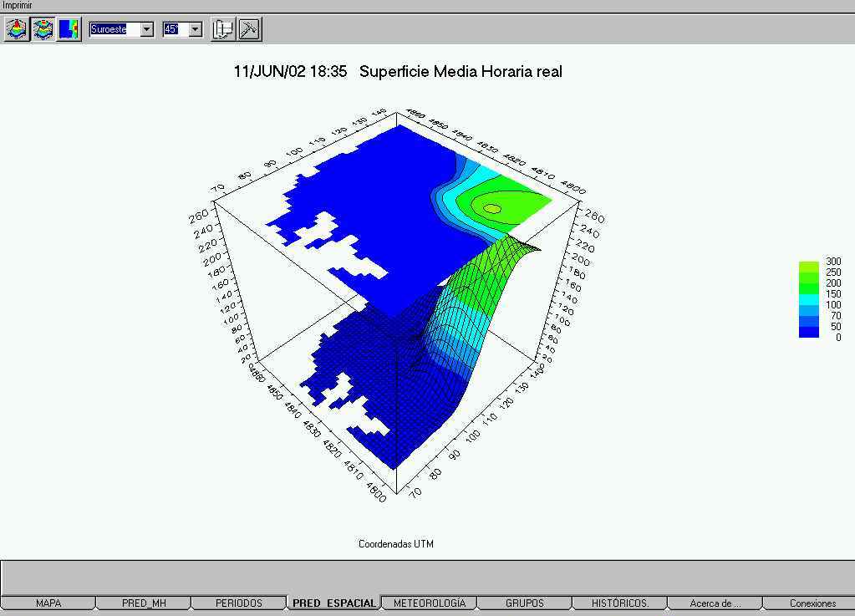Click the legend value 0
This screenshot has width=855, height=616.
click(838, 338)
